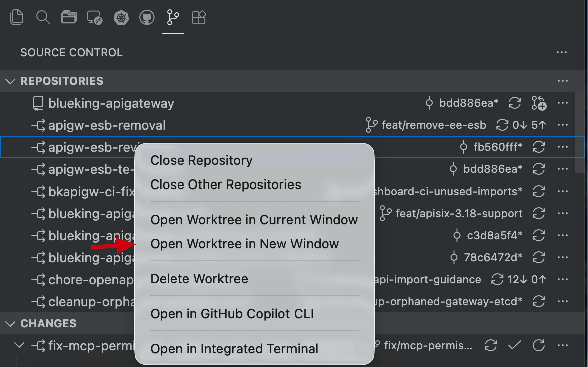The image size is (588, 367).
Task: Sync api-import-guidance 12 down 0 up
Action: pos(518,280)
